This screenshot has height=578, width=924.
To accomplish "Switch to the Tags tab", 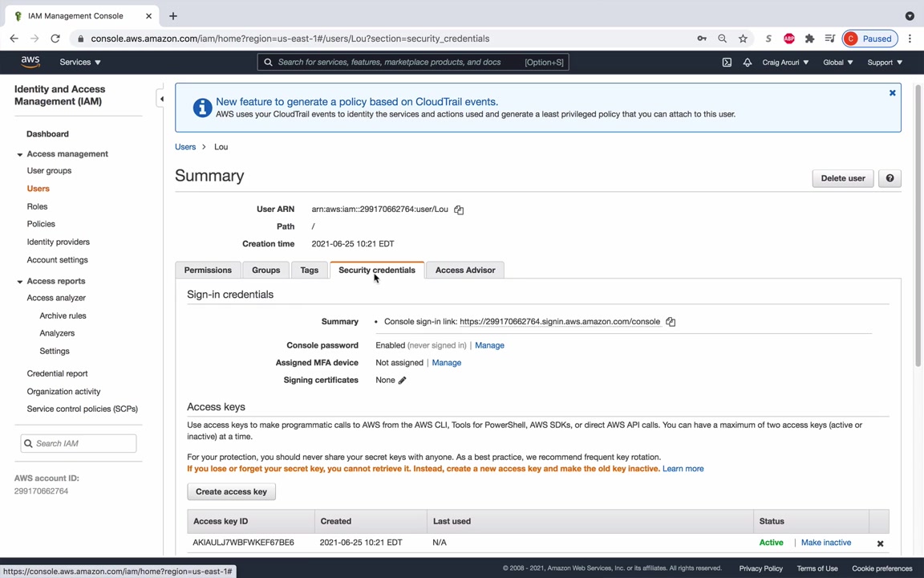I will pos(310,270).
